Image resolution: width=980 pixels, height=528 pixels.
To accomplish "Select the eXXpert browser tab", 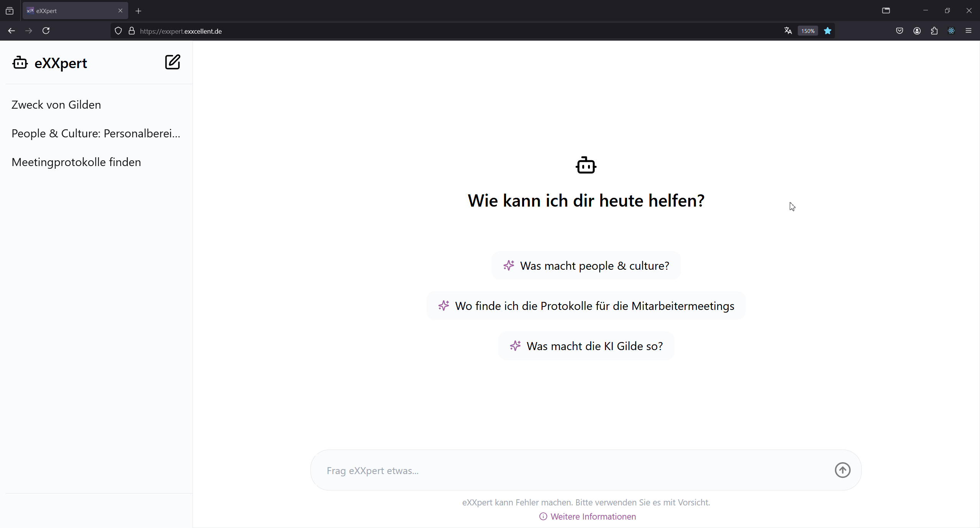I will (x=75, y=11).
